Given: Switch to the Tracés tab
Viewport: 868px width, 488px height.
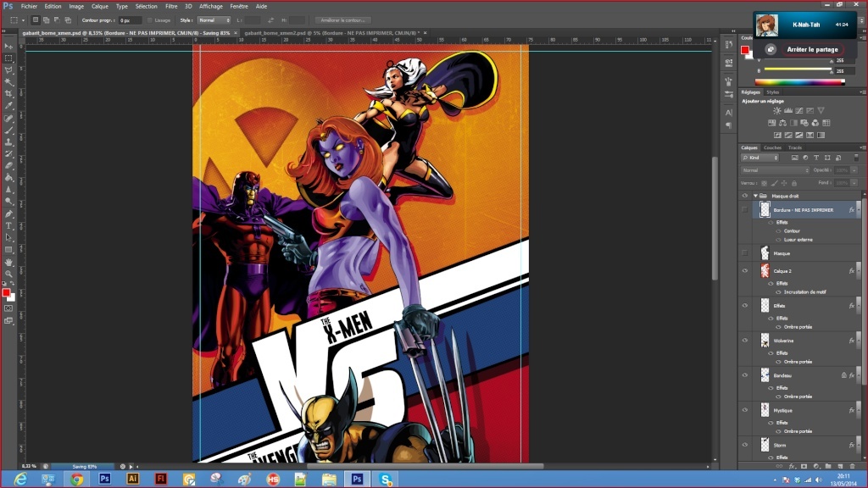Looking at the screenshot, I should [795, 147].
